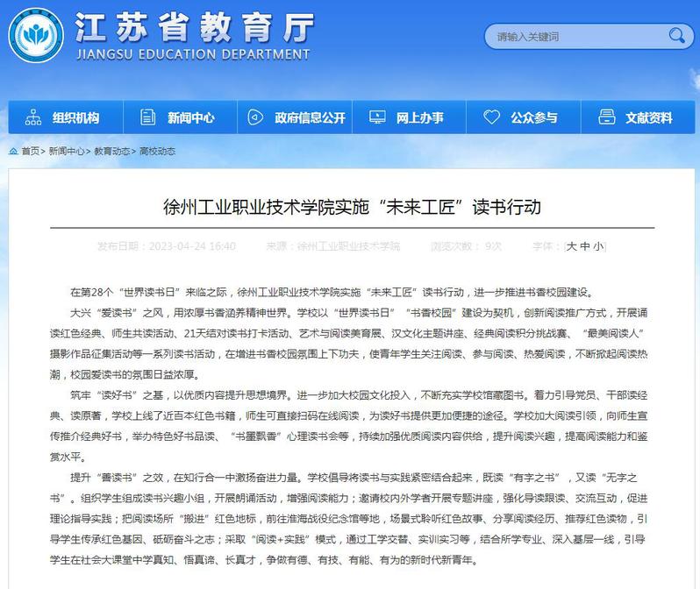The width and height of the screenshot is (700, 589).
Task: Open 新闻中心 breadcrumb link
Action: point(67,151)
